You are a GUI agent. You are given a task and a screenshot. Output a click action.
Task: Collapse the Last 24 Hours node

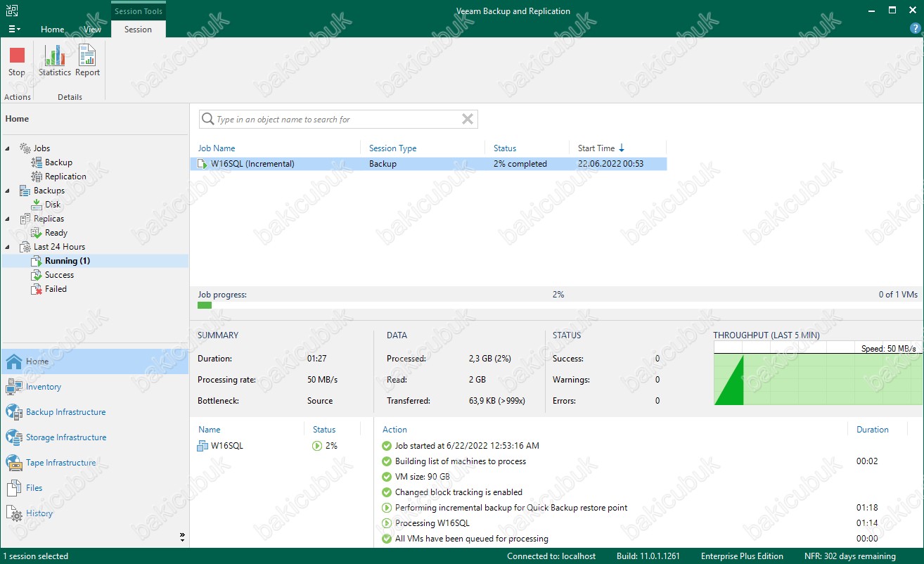click(8, 247)
